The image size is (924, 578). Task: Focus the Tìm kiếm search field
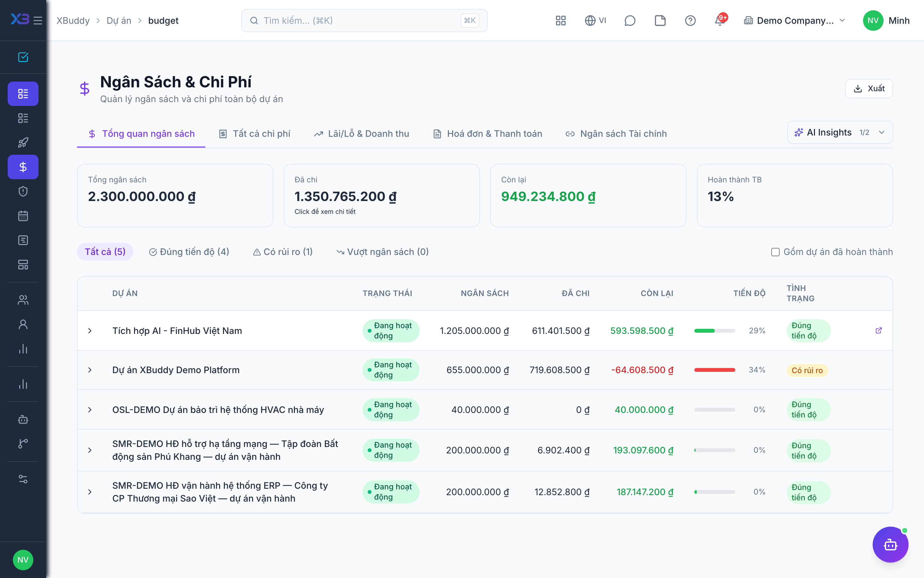pos(364,20)
